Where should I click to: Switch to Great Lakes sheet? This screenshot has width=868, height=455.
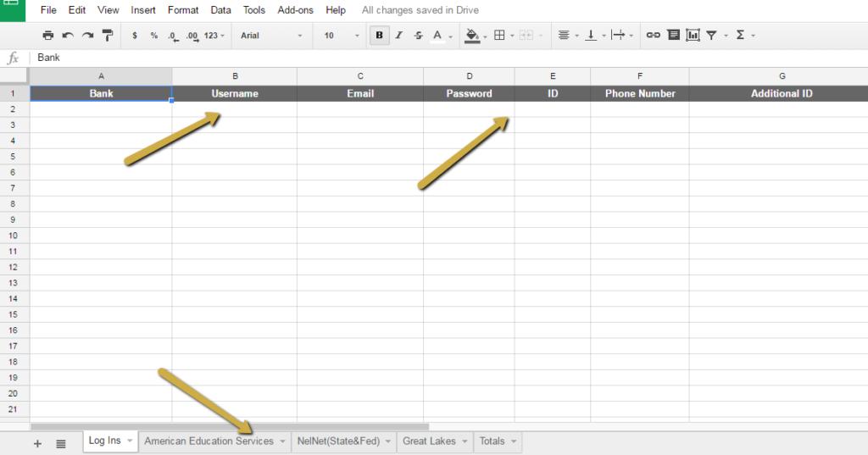[x=429, y=441]
